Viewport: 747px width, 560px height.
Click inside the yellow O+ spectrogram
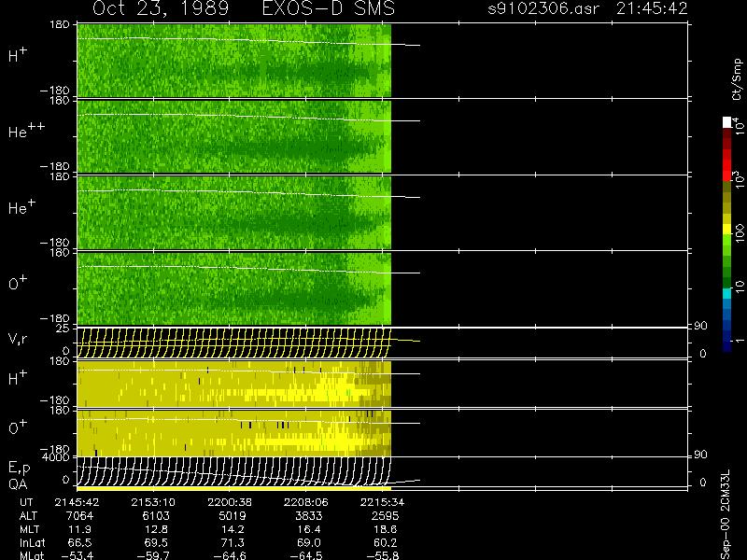tap(234, 433)
